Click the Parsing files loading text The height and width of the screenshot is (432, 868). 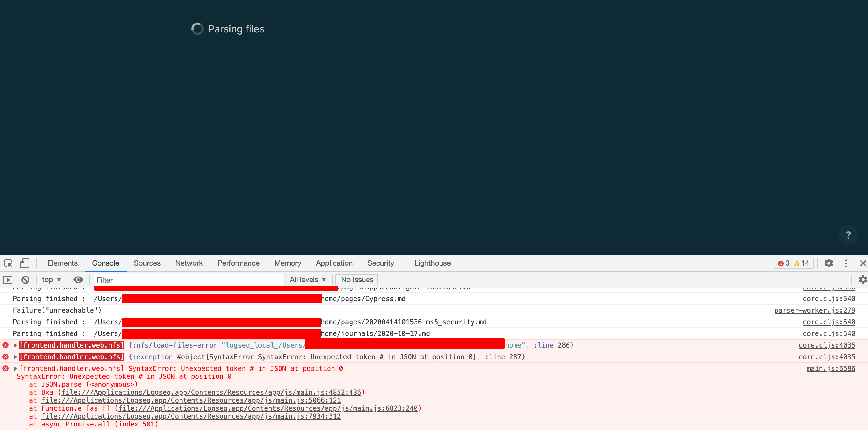(x=236, y=29)
